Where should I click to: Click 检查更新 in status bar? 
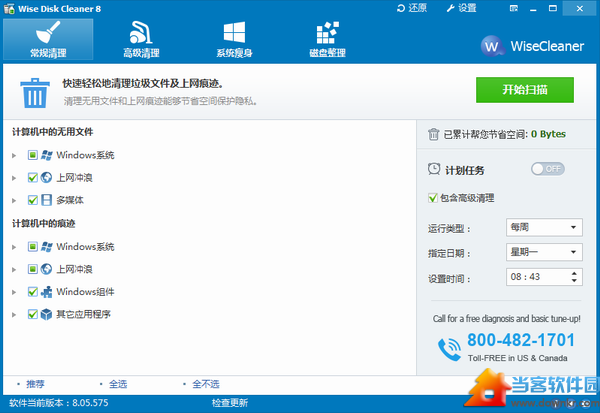[230, 403]
